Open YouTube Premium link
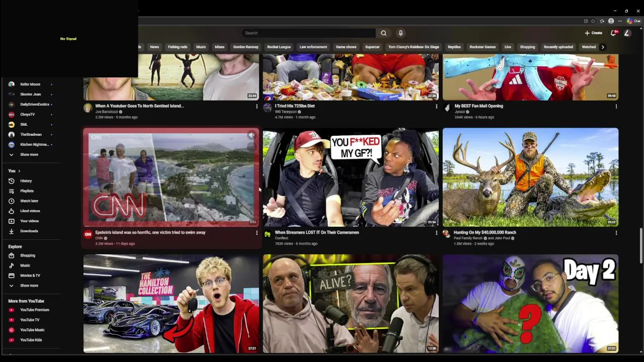 30,310
